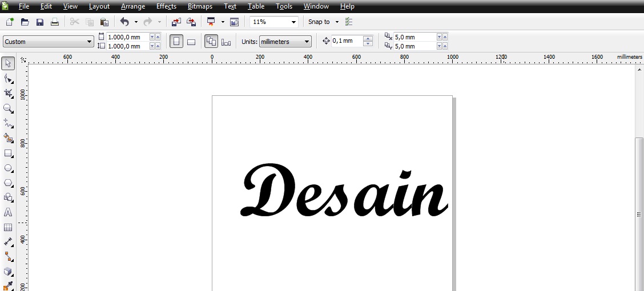Create a new document with New icon

10,22
